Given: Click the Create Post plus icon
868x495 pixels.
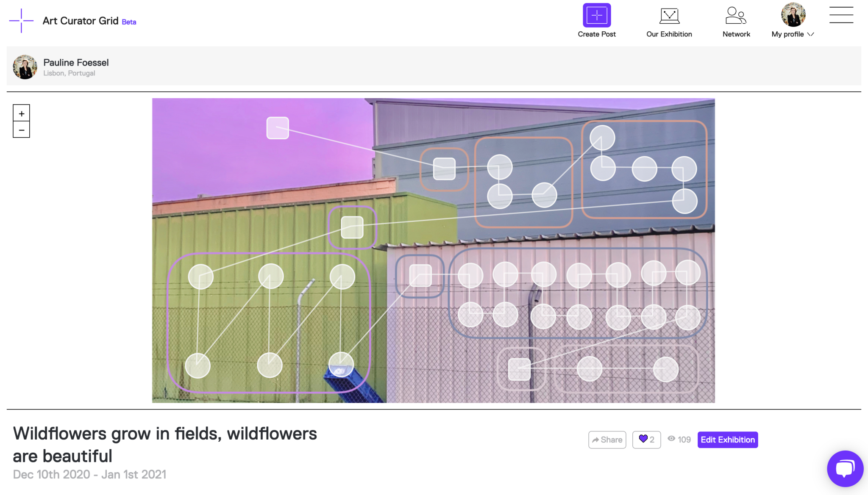Looking at the screenshot, I should tap(596, 15).
